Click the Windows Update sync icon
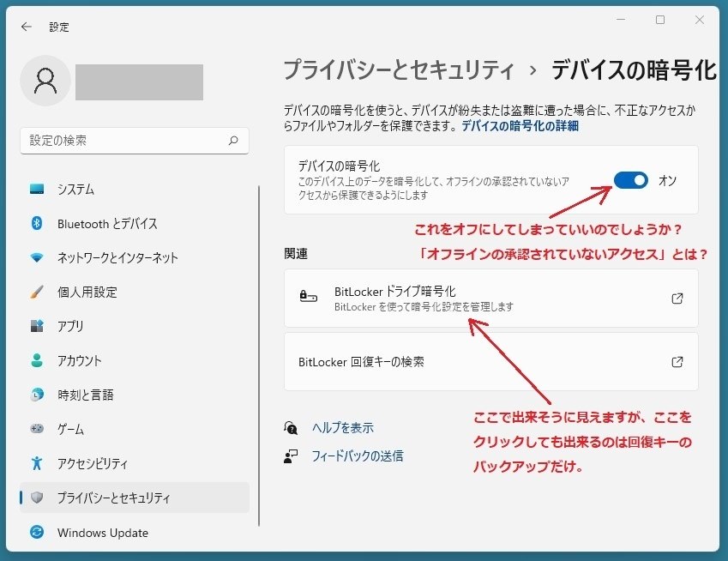The image size is (728, 561). click(x=37, y=532)
